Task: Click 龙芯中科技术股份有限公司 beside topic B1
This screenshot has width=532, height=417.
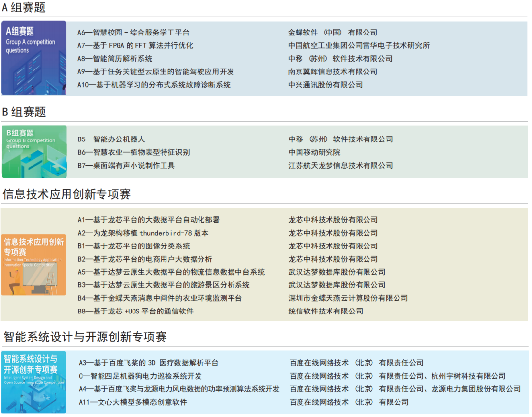Action: coord(333,246)
